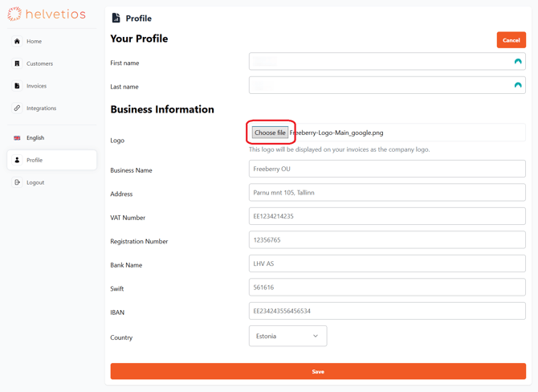Viewport: 538px width, 392px height.
Task: Click the Helvetios logo in sidebar
Action: pyautogui.click(x=46, y=14)
